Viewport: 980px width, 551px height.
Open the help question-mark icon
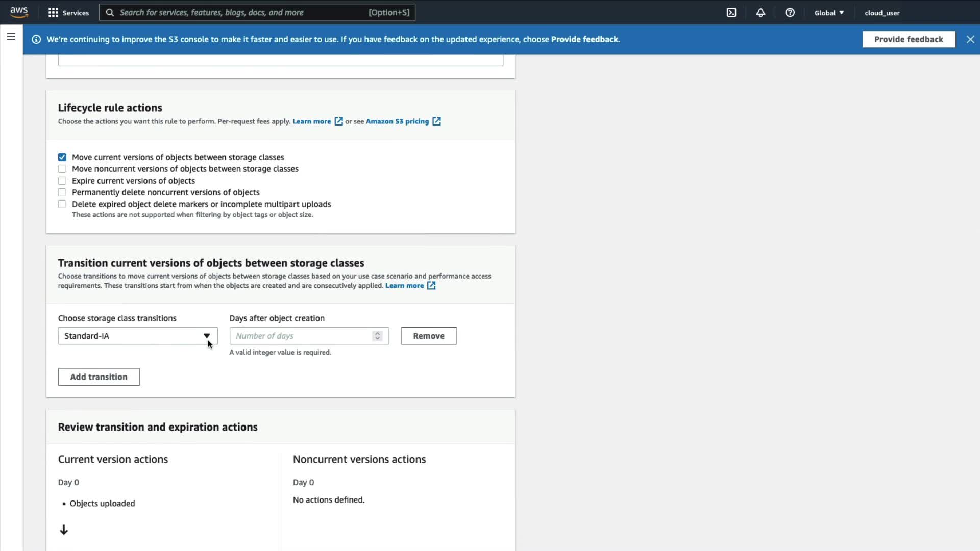click(x=790, y=13)
